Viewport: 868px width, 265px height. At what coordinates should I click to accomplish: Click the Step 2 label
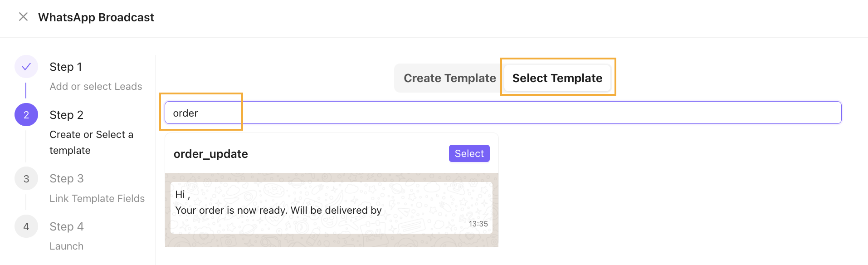click(x=67, y=115)
